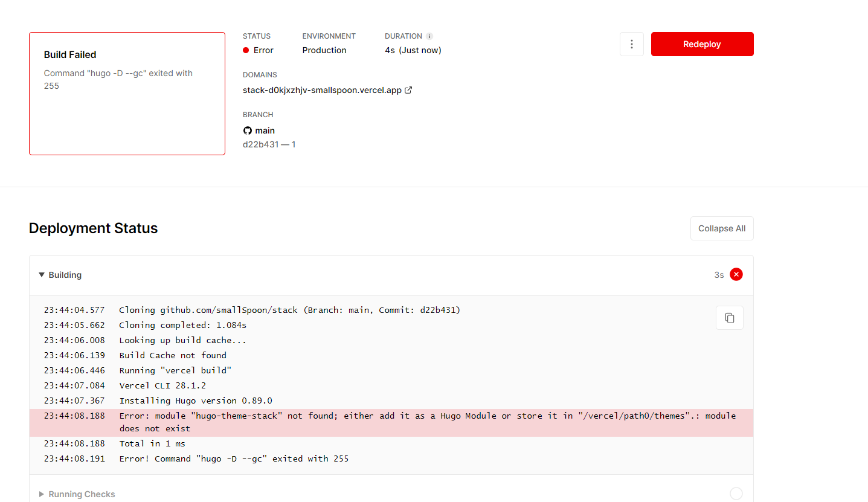Image resolution: width=868 pixels, height=502 pixels.
Task: Select the 'Running "vercel build"' log line
Action: click(391, 370)
